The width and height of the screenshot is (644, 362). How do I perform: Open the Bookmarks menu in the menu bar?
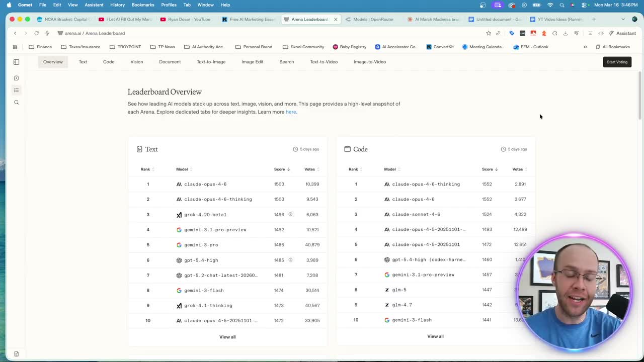click(143, 5)
